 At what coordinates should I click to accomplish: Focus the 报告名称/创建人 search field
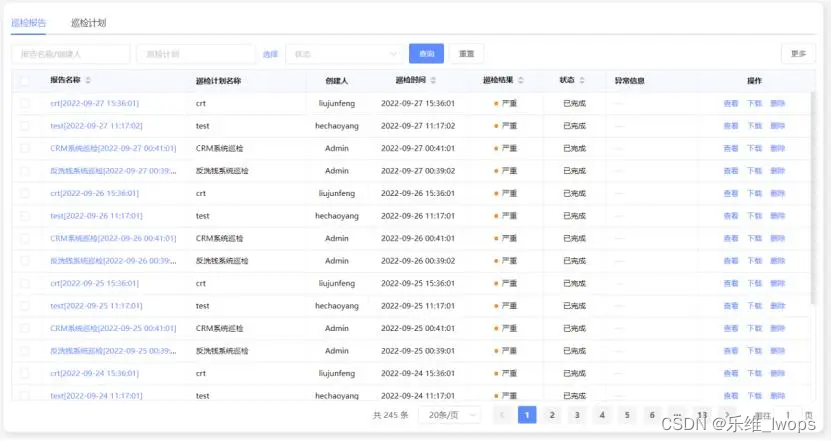[x=70, y=54]
